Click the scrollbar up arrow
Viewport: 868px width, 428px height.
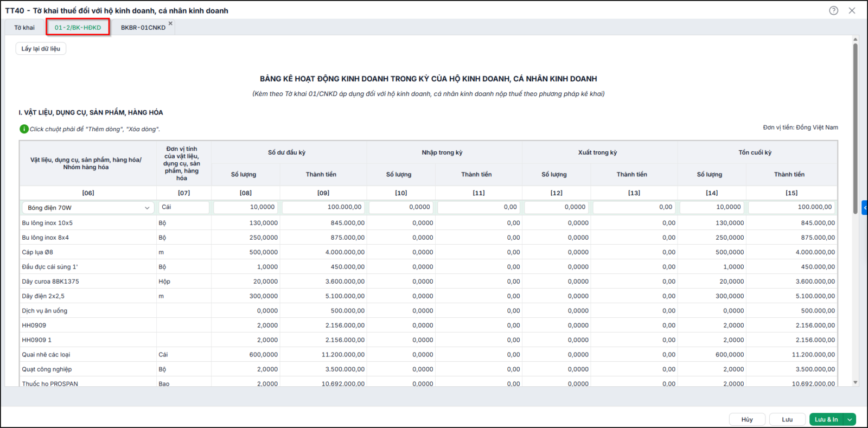pos(856,40)
